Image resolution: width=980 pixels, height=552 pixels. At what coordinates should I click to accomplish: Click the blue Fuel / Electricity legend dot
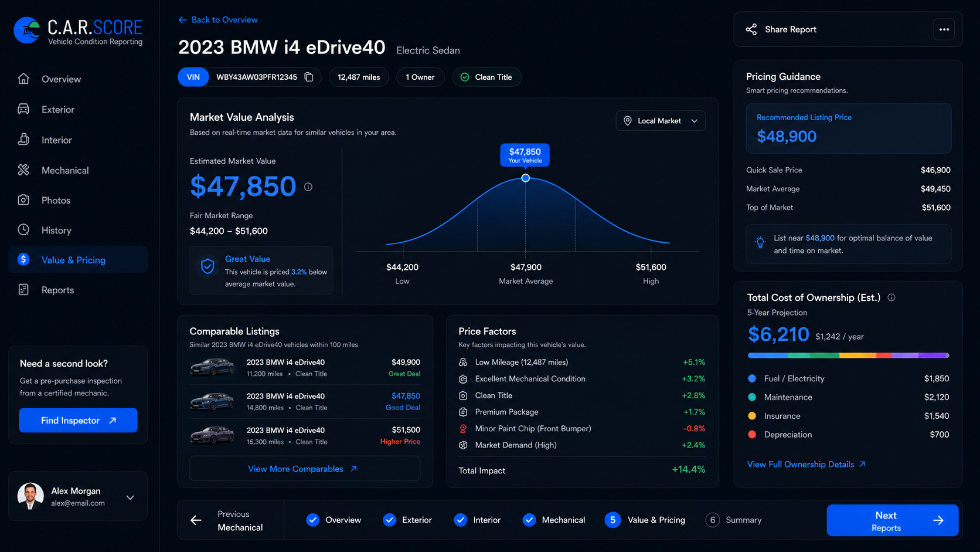(x=752, y=378)
